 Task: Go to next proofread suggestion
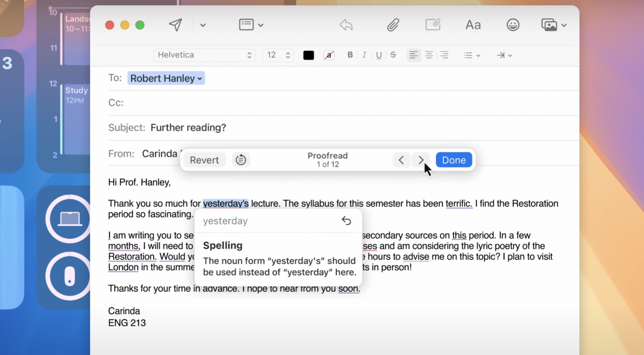click(x=421, y=160)
